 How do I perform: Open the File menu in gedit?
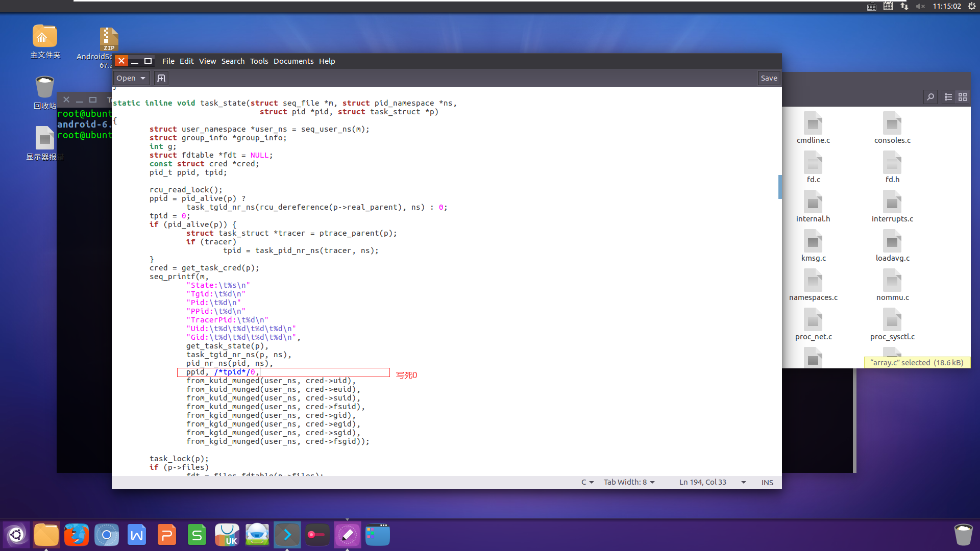168,61
